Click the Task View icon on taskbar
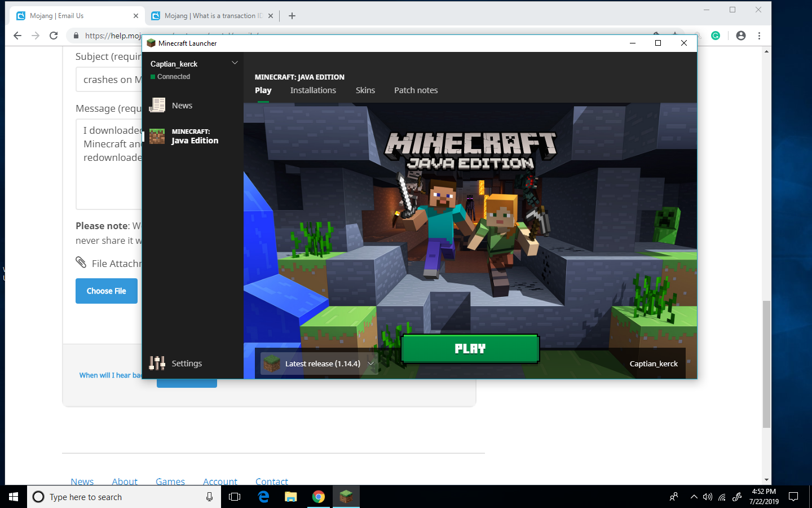 pyautogui.click(x=235, y=497)
